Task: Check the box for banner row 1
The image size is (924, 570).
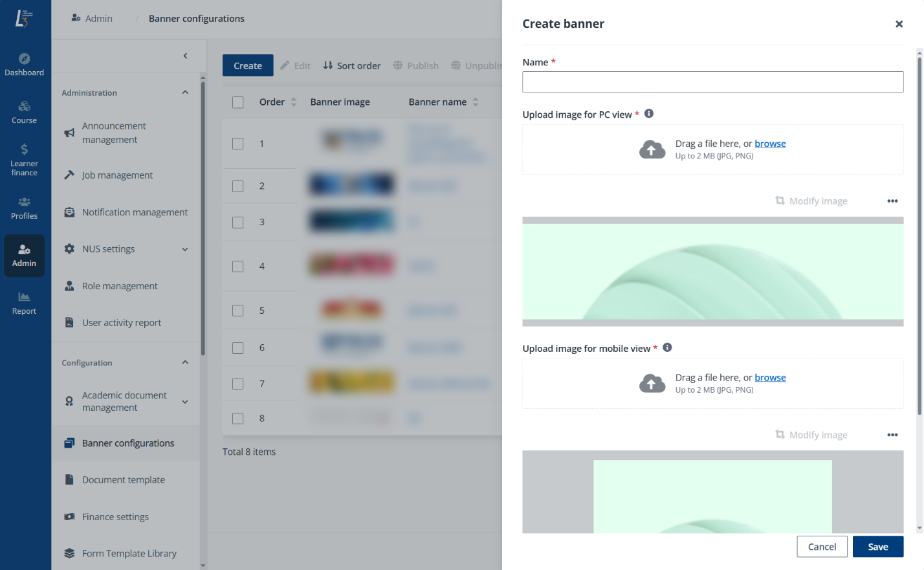Action: [238, 144]
